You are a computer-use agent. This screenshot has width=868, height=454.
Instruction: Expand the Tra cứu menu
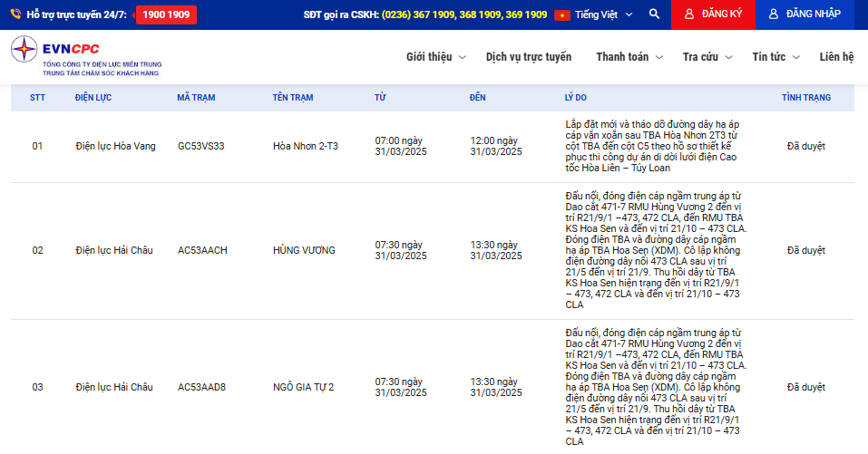pos(707,57)
